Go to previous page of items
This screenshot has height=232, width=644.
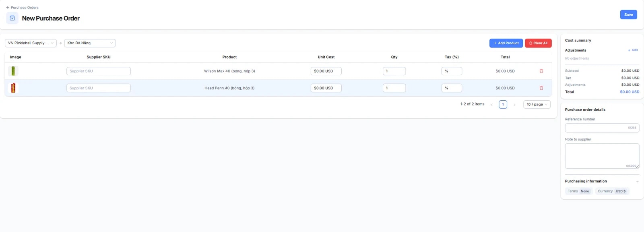(491, 105)
